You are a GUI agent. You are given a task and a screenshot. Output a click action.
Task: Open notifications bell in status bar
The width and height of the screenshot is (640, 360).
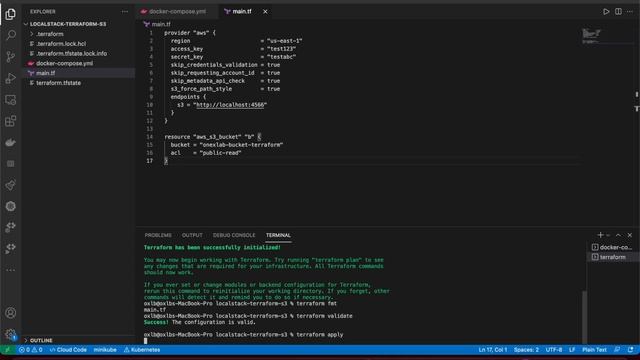tap(631, 350)
